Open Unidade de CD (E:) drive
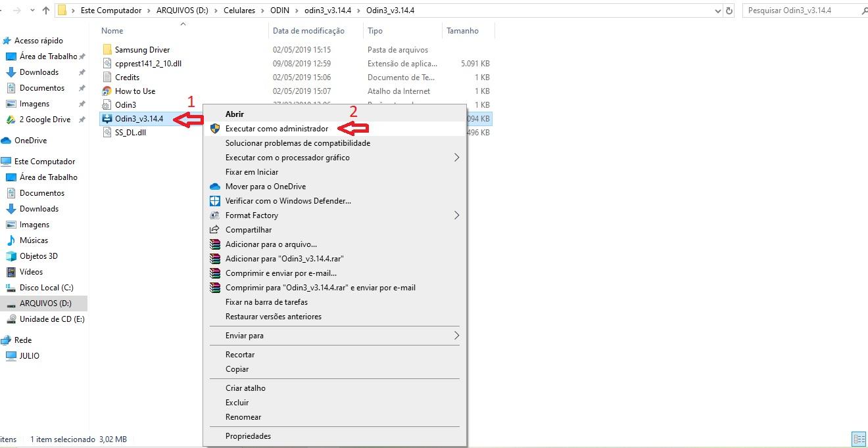868x448 pixels. coord(52,319)
